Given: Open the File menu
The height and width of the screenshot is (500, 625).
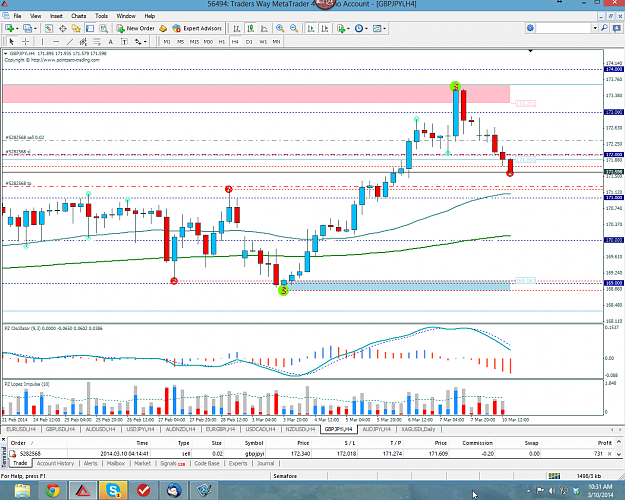Looking at the screenshot, I should [17, 16].
